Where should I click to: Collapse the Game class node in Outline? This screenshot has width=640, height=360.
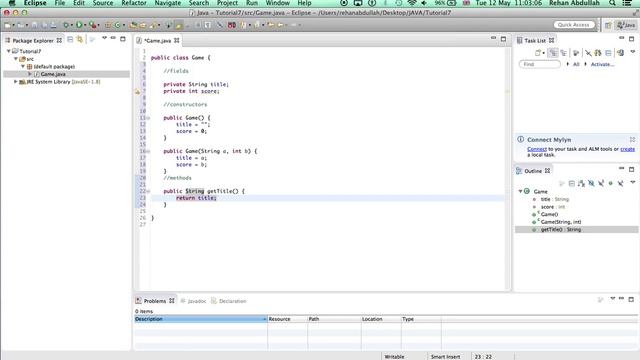click(520, 191)
